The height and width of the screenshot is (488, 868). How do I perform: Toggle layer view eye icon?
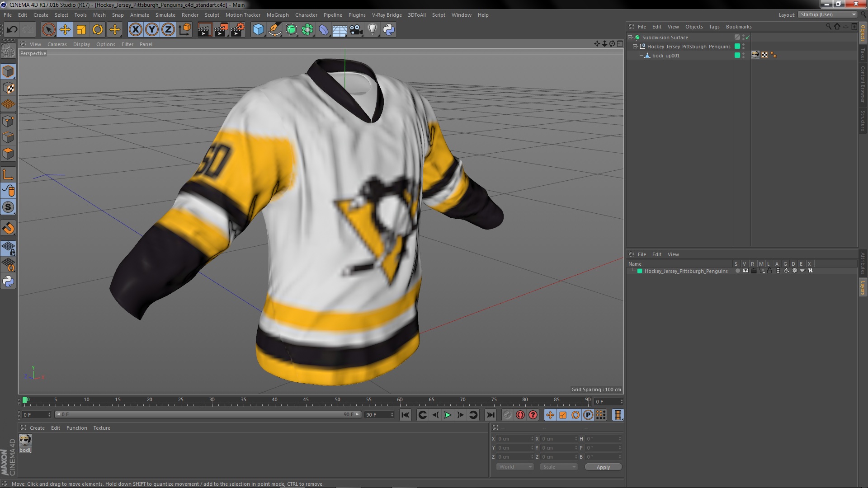pos(745,271)
